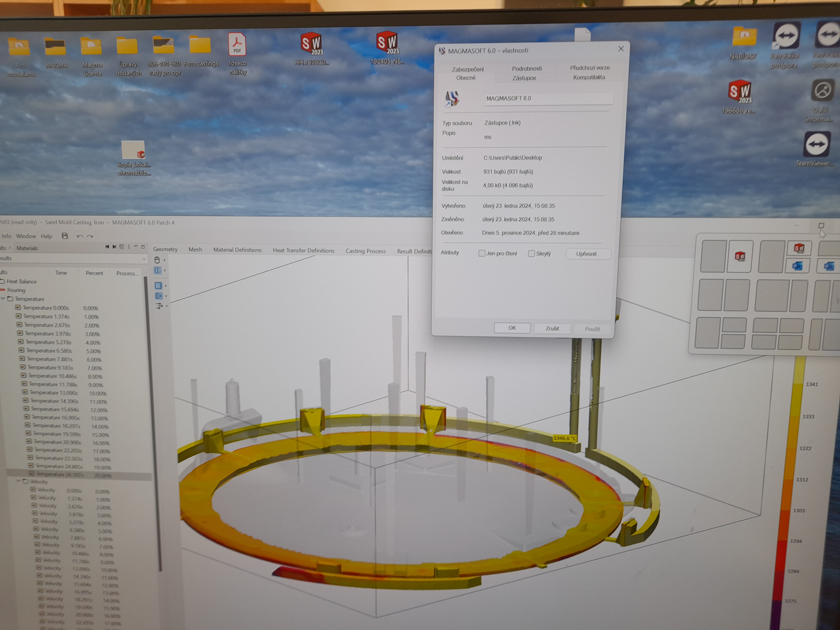The width and height of the screenshot is (840, 630).
Task: Collapse the Temperature folder in tree
Action: [x=3, y=298]
